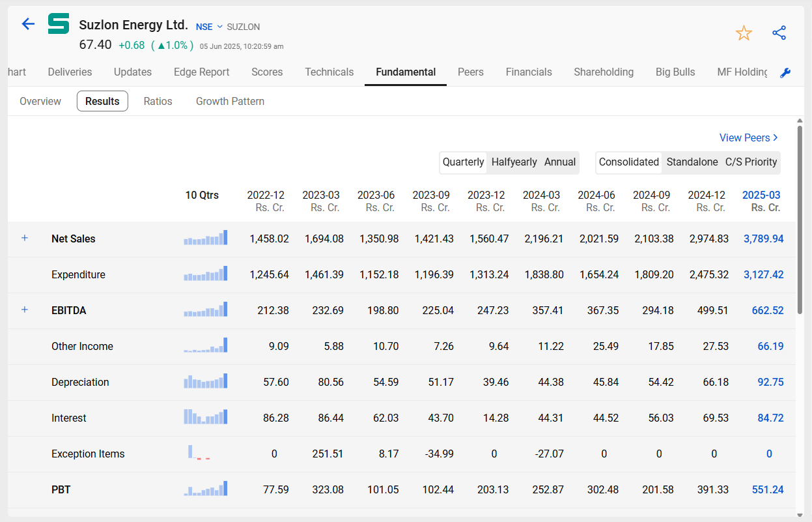Switch to Ratios sub-tab
This screenshot has height=522, width=812.
click(158, 101)
